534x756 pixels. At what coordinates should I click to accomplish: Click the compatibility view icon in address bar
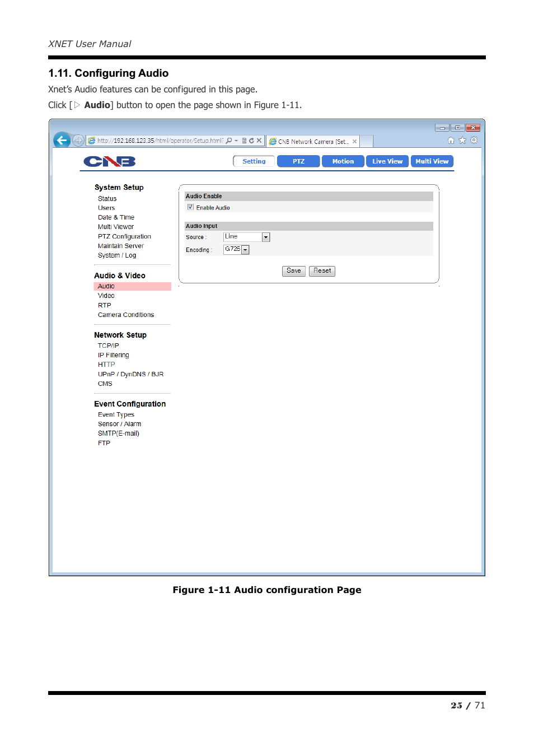pos(245,141)
